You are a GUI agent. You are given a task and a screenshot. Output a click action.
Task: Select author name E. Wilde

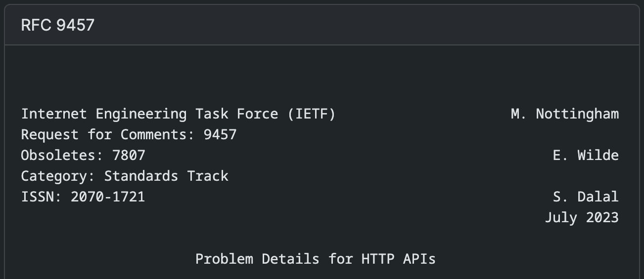click(x=586, y=156)
